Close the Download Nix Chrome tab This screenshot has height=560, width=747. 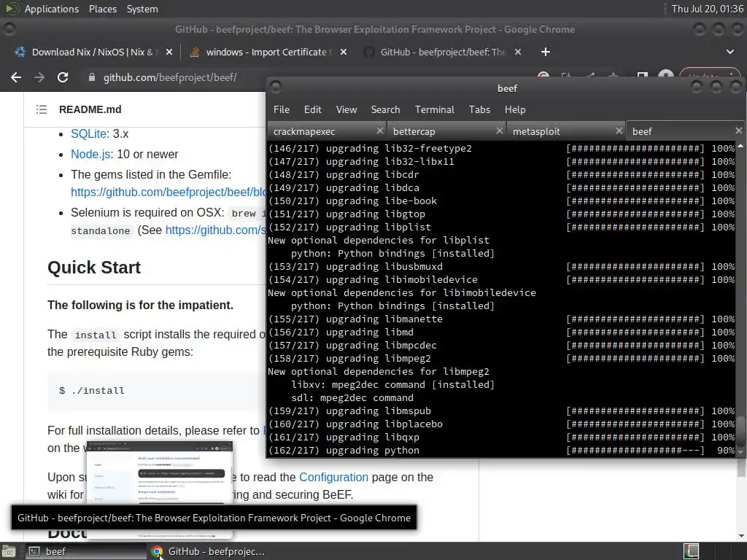tap(169, 52)
